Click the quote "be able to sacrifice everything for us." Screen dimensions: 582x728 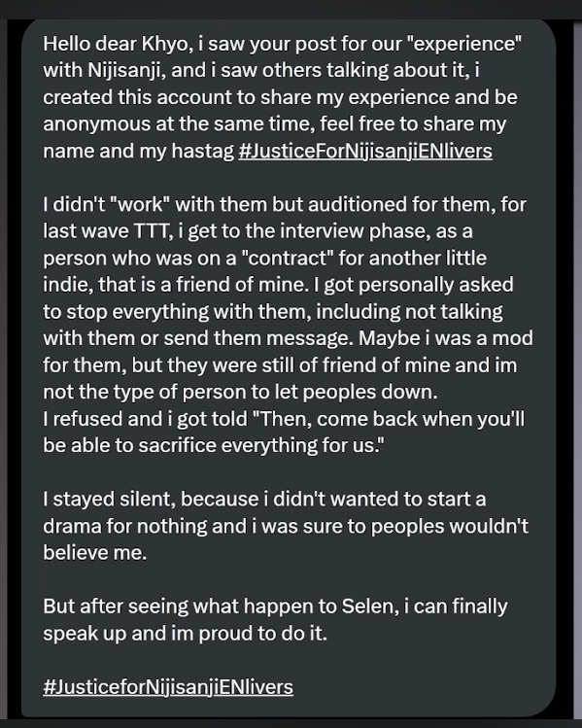pos(214,446)
